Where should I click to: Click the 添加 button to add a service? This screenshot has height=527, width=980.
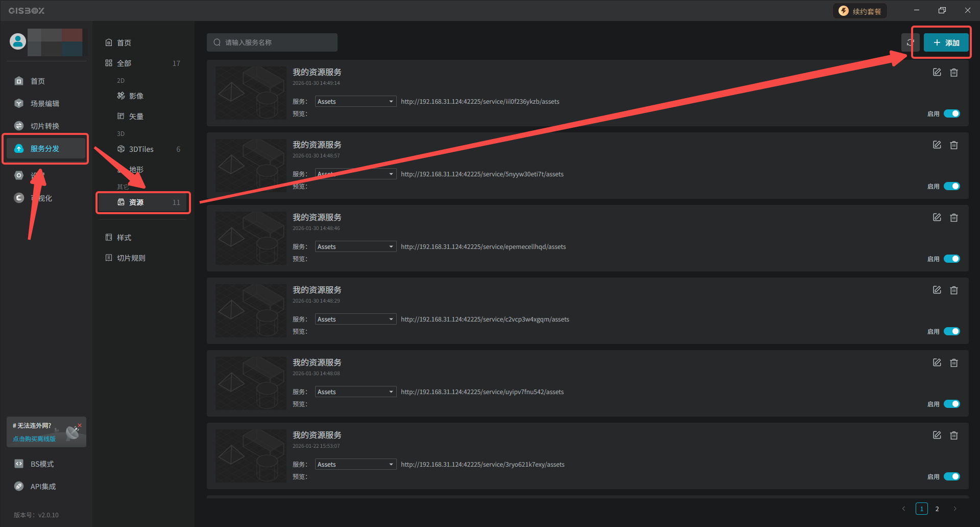946,43
